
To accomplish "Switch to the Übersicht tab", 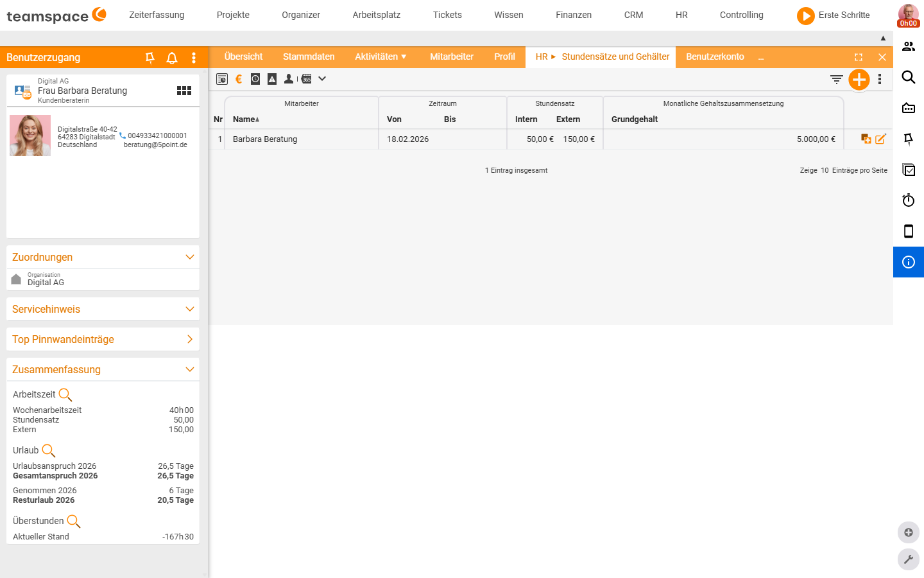I will 243,57.
